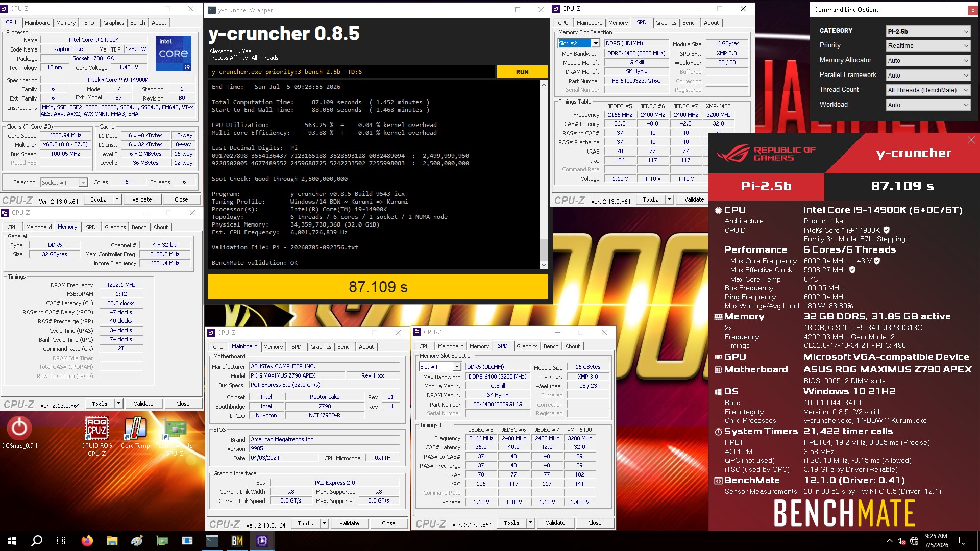Click the y-cruncher output scrollbar up arrow

tap(544, 85)
